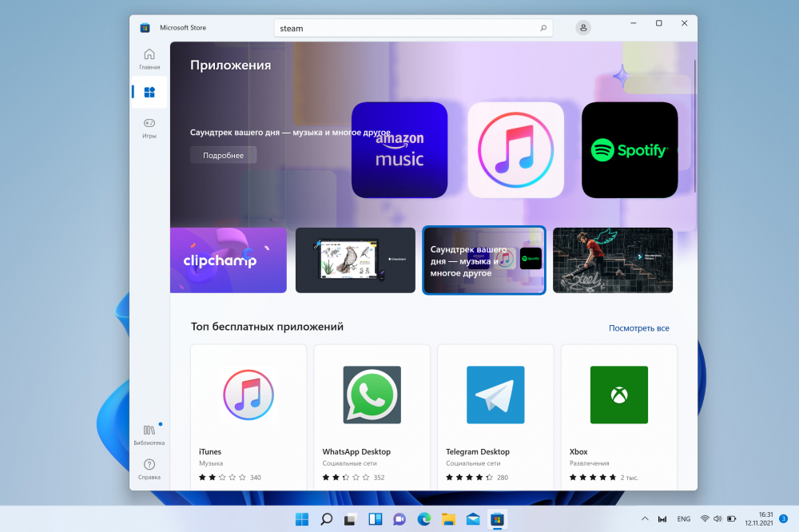Click the 'Xbox' app title text

578,451
